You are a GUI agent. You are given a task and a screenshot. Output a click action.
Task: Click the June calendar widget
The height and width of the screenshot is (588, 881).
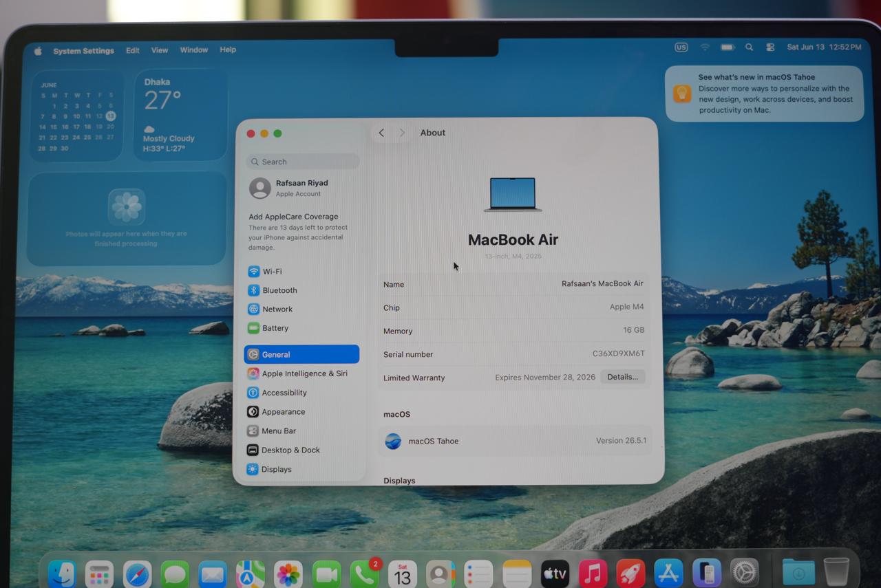77,116
